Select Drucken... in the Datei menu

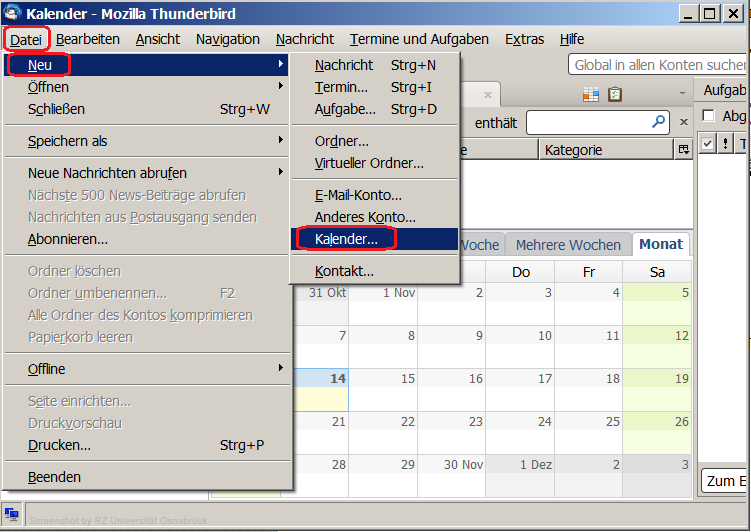(x=147, y=445)
